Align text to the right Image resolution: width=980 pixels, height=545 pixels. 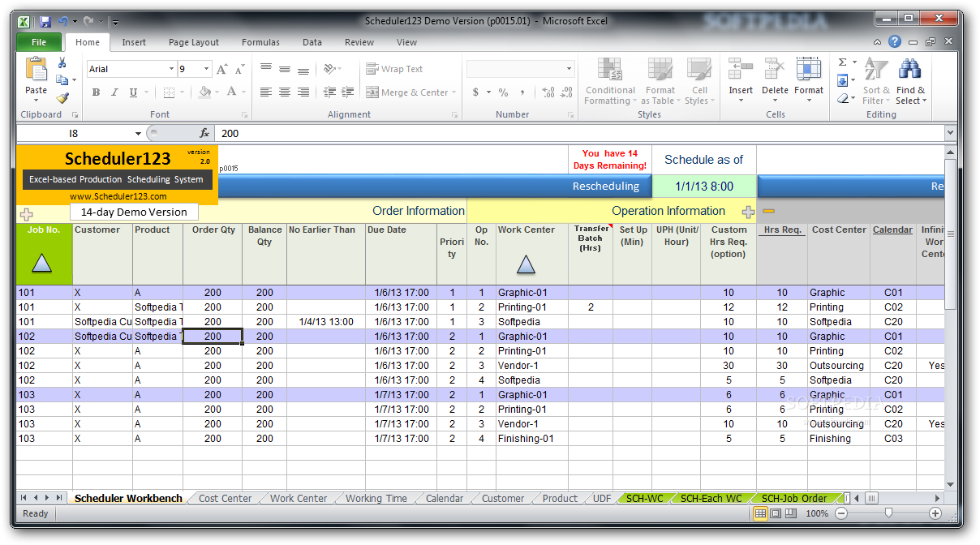pos(303,92)
